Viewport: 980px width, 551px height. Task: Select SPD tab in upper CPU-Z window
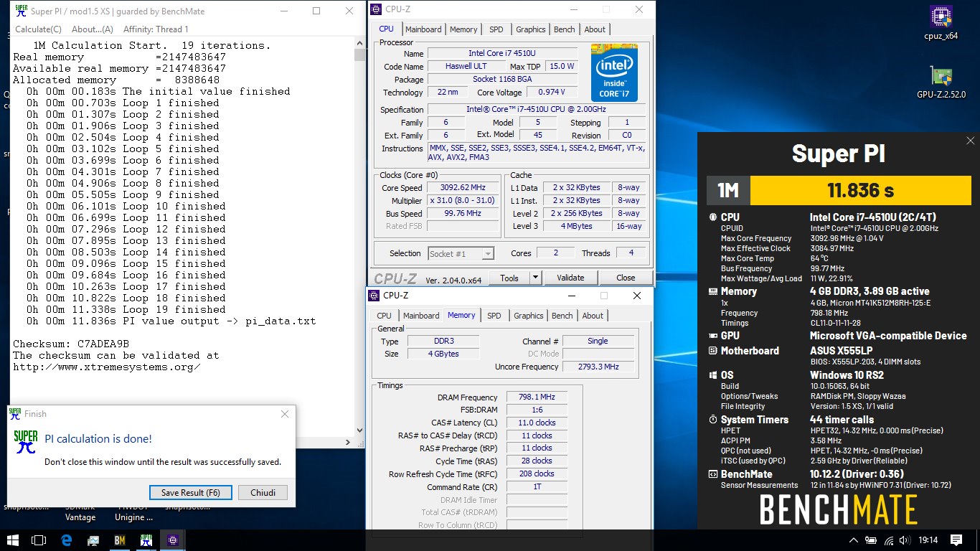coord(496,29)
